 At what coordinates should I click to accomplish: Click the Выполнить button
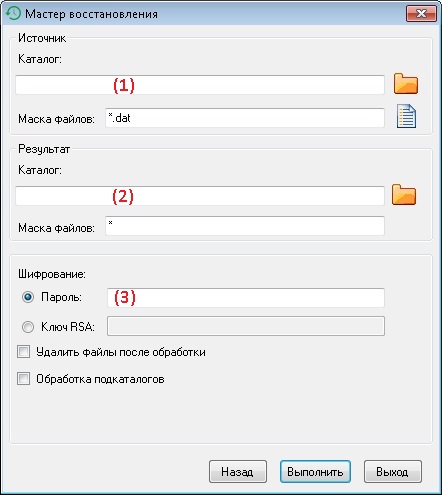point(315,472)
